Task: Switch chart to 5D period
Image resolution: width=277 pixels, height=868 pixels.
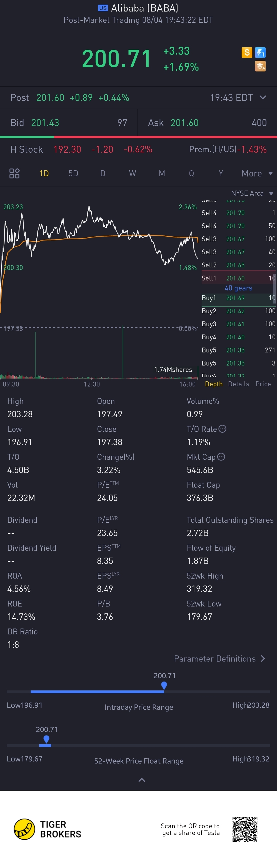Action: pos(73,173)
